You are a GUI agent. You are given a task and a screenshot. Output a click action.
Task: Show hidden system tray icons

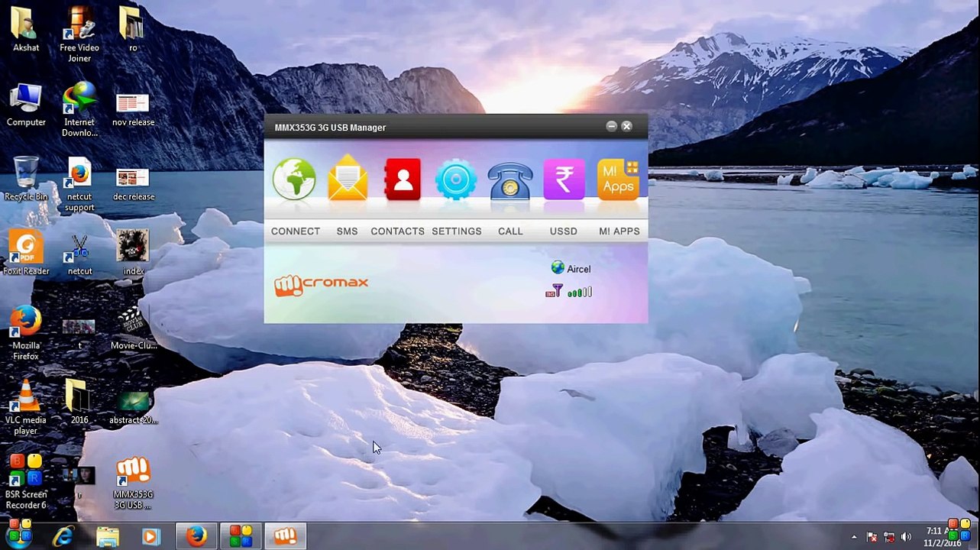pyautogui.click(x=854, y=537)
